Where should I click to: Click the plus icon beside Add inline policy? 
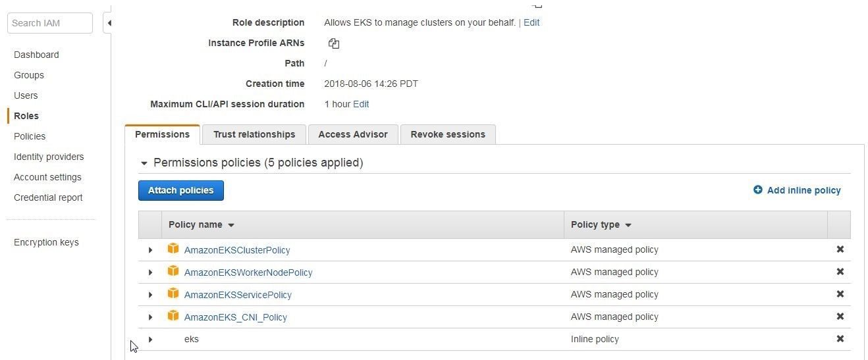[x=758, y=190]
